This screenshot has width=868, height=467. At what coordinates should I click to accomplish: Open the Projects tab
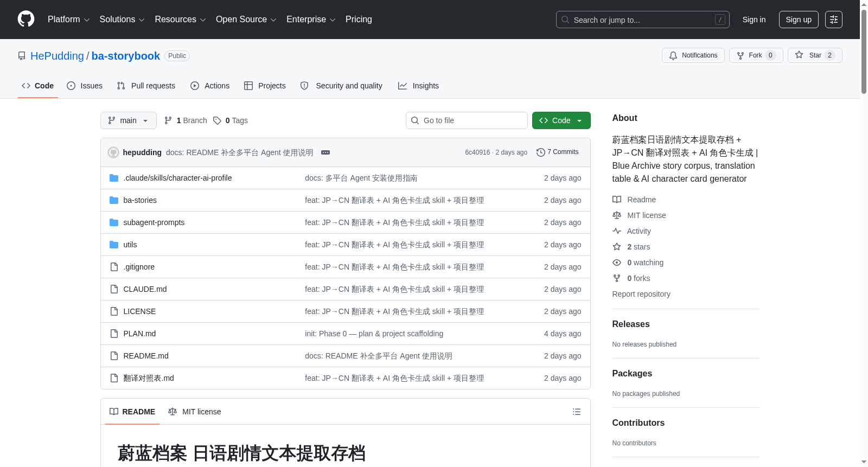[x=265, y=86]
